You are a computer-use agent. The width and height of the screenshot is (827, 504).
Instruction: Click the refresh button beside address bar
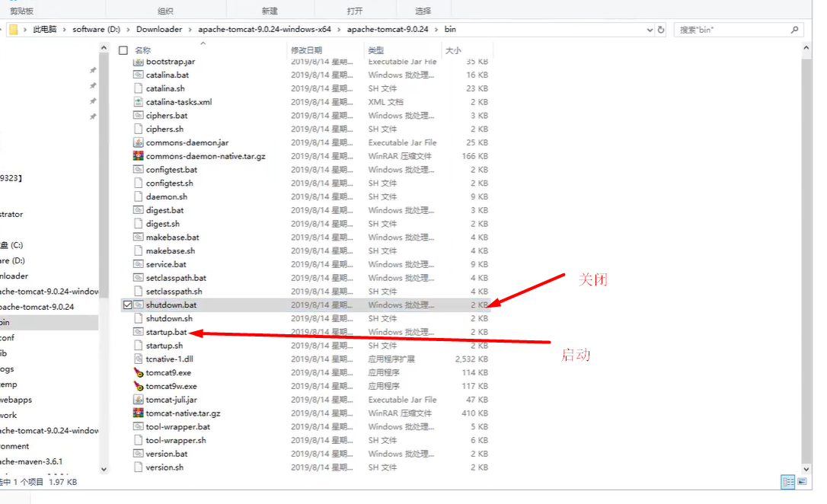pyautogui.click(x=661, y=30)
